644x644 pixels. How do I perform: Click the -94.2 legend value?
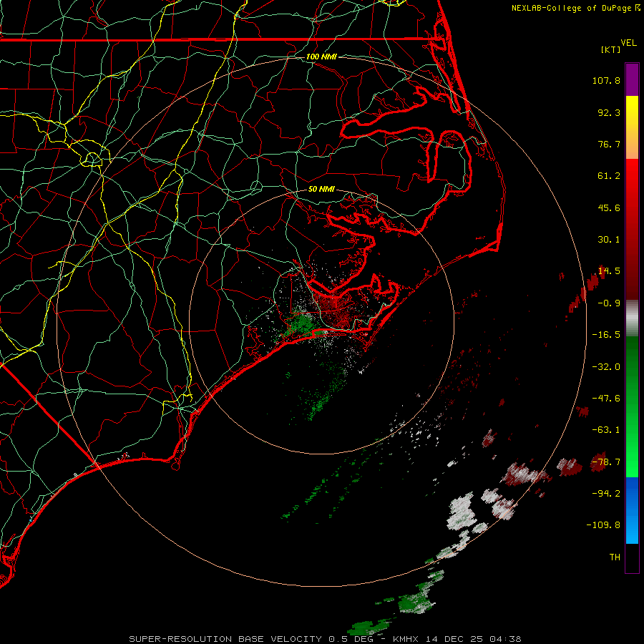pos(606,493)
